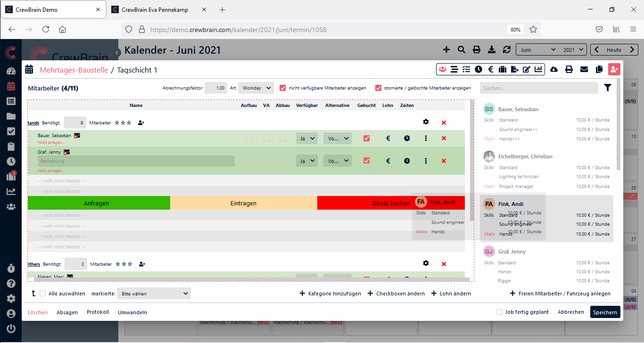Enable 'Job fertig geplant' checkbox
644x343 pixels.
(499, 312)
